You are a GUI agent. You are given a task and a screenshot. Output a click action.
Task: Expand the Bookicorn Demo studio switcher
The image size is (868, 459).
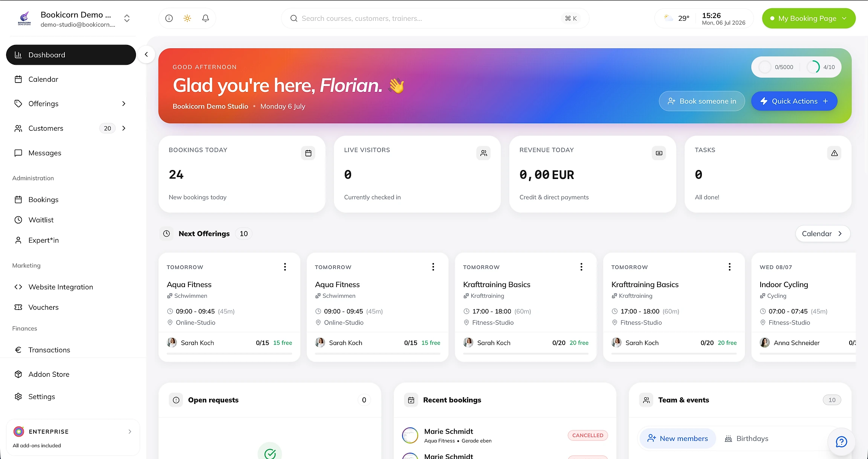(127, 18)
